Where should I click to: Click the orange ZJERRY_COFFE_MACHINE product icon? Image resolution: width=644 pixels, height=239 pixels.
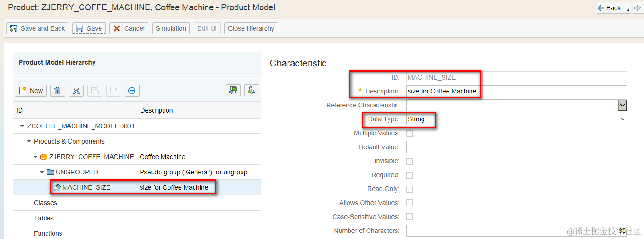[44, 157]
